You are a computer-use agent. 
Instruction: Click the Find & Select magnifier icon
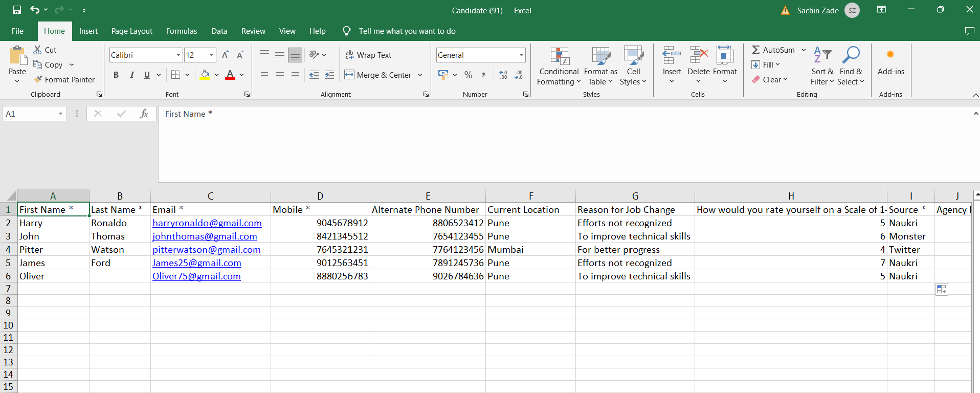[851, 55]
